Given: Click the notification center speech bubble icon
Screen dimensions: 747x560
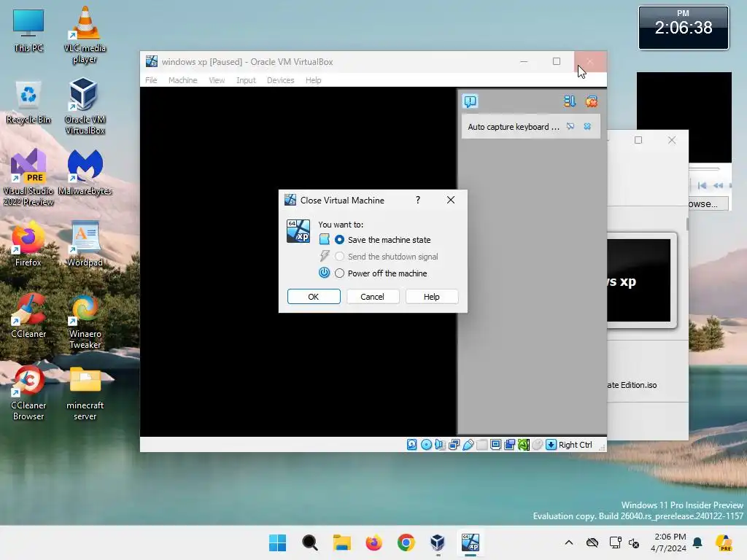Looking at the screenshot, I should click(470, 101).
